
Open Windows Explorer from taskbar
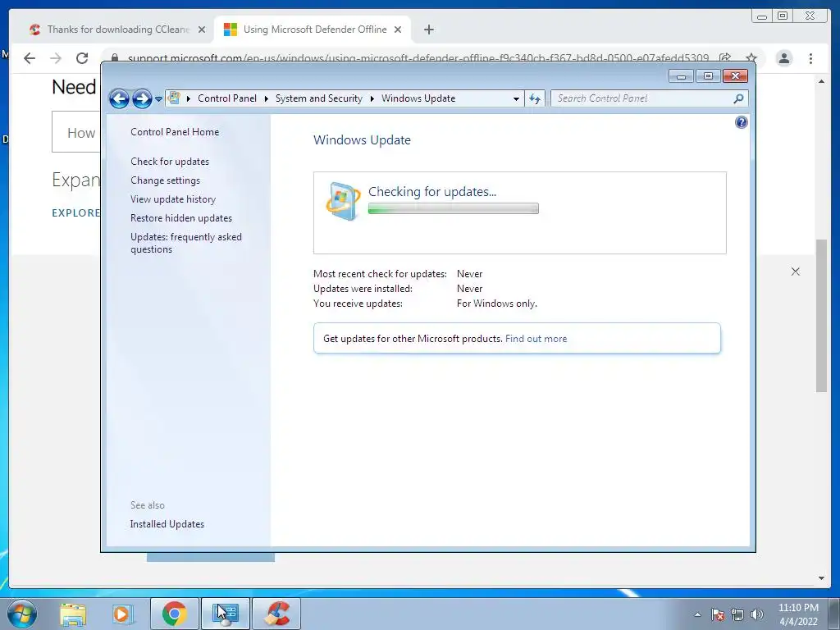(73, 614)
